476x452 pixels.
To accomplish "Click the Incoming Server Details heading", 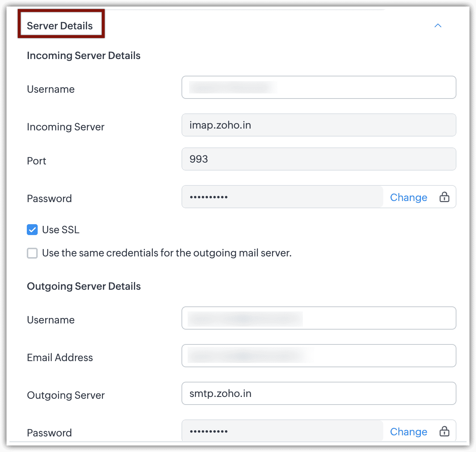I will 84,55.
